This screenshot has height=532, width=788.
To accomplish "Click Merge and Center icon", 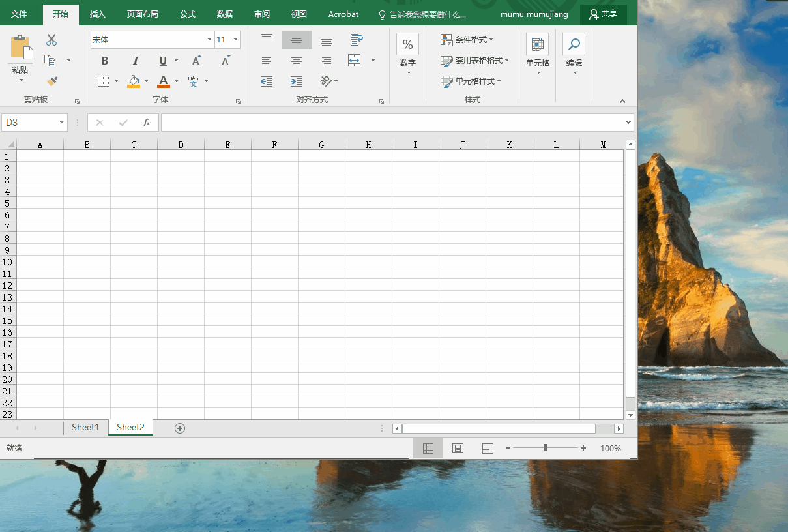I will (355, 61).
